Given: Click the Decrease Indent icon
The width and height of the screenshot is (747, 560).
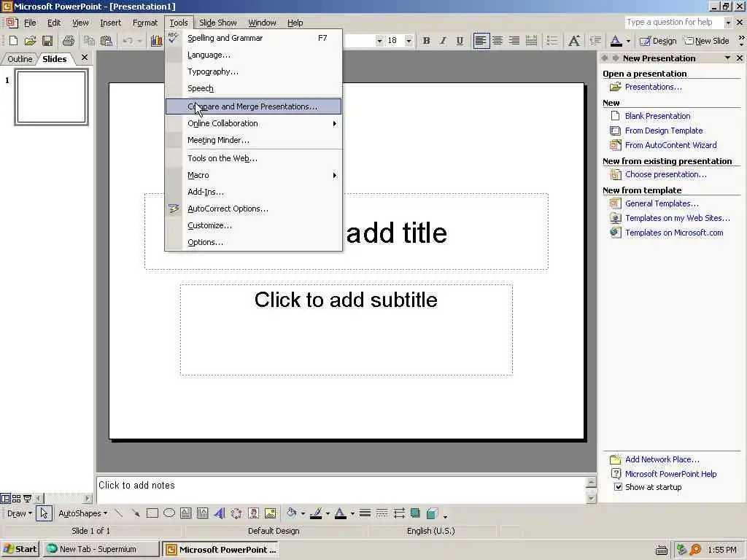Looking at the screenshot, I should (595, 41).
